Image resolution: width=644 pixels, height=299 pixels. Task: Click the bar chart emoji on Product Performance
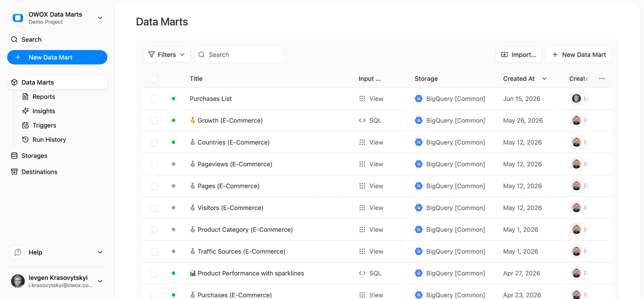(192, 273)
